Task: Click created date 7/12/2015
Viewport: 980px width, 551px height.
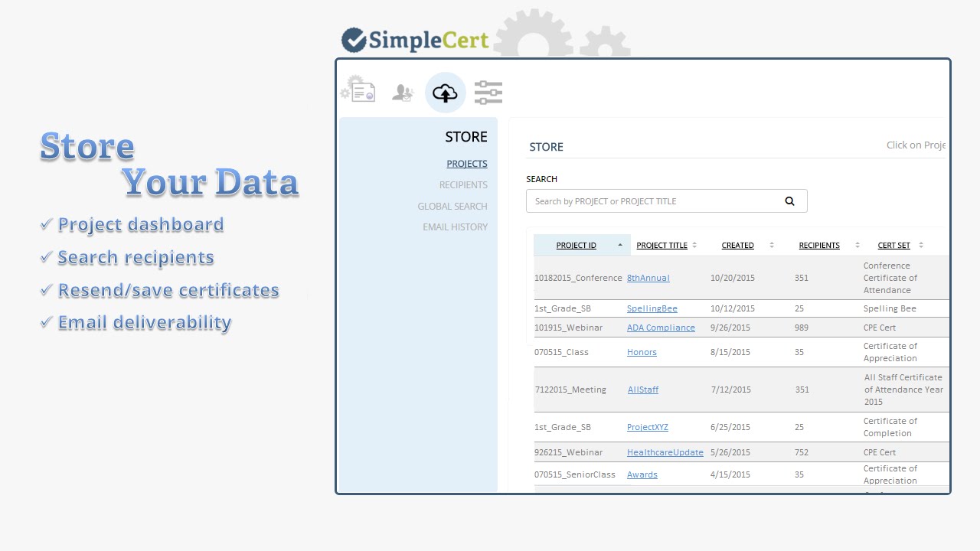Action: [x=731, y=390]
